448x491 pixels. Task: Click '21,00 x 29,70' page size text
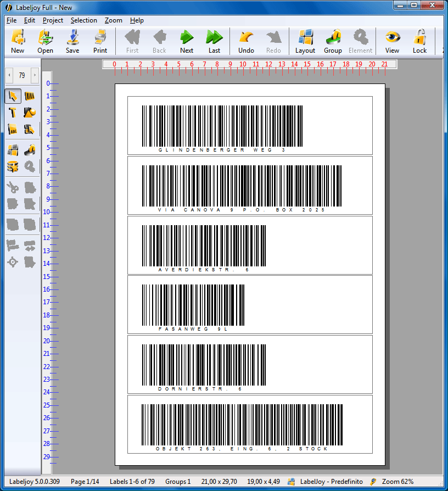click(x=219, y=482)
